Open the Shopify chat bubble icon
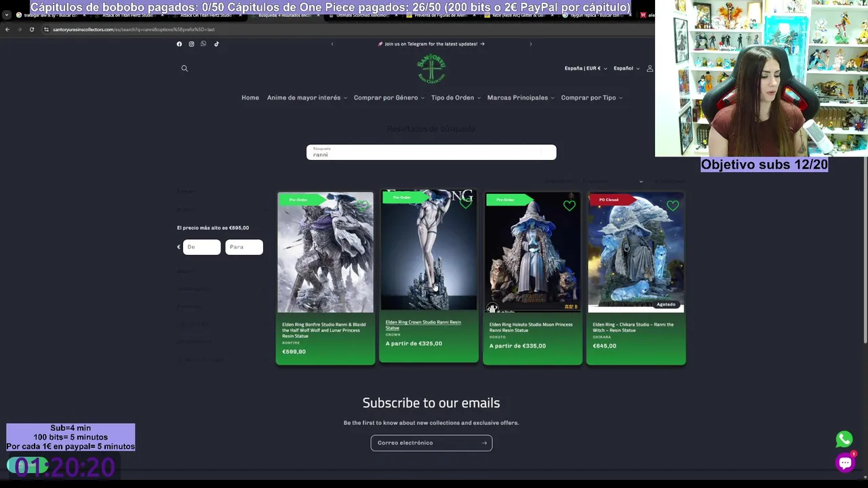 845,463
